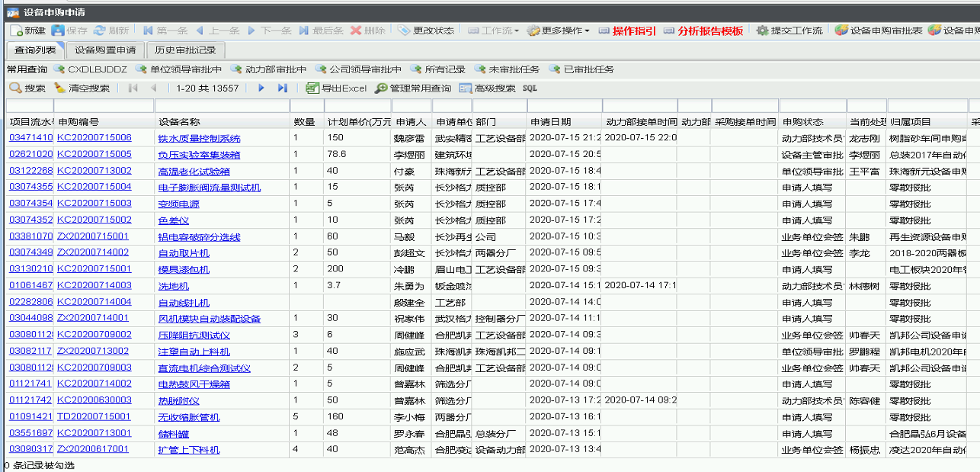Go to previous record with 上一条

coord(217,31)
